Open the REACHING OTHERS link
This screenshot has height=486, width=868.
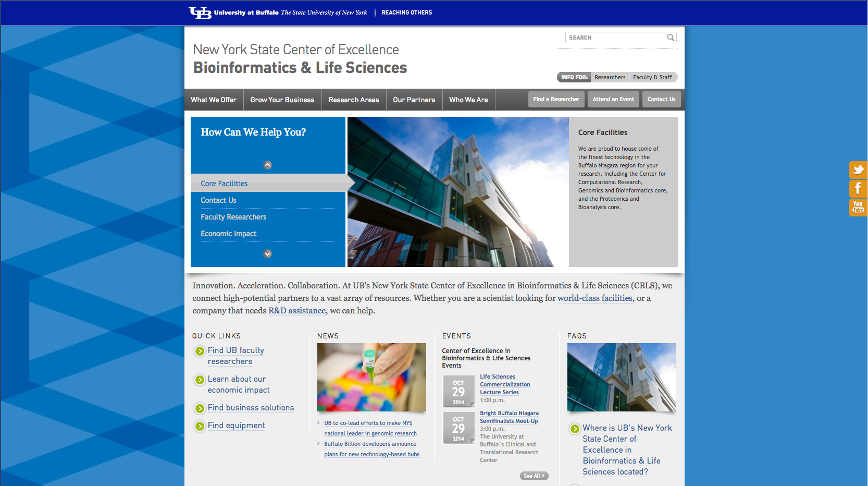click(x=407, y=13)
